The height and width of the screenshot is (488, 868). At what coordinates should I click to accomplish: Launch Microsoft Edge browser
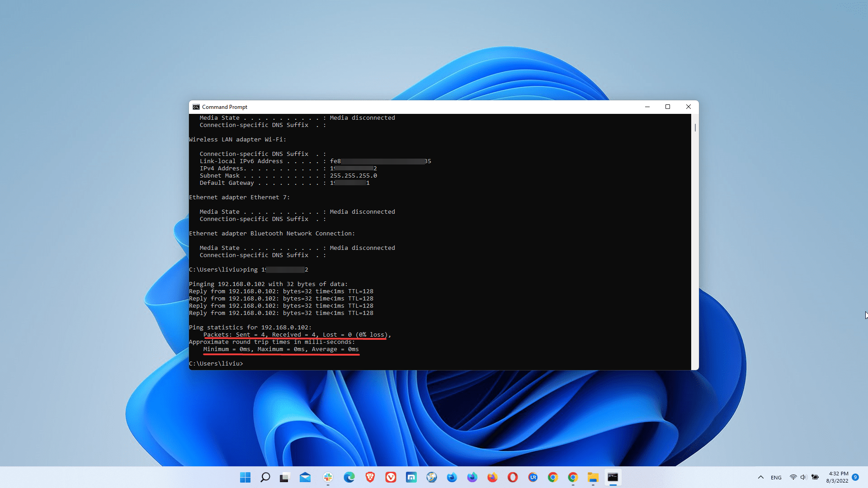[349, 477]
